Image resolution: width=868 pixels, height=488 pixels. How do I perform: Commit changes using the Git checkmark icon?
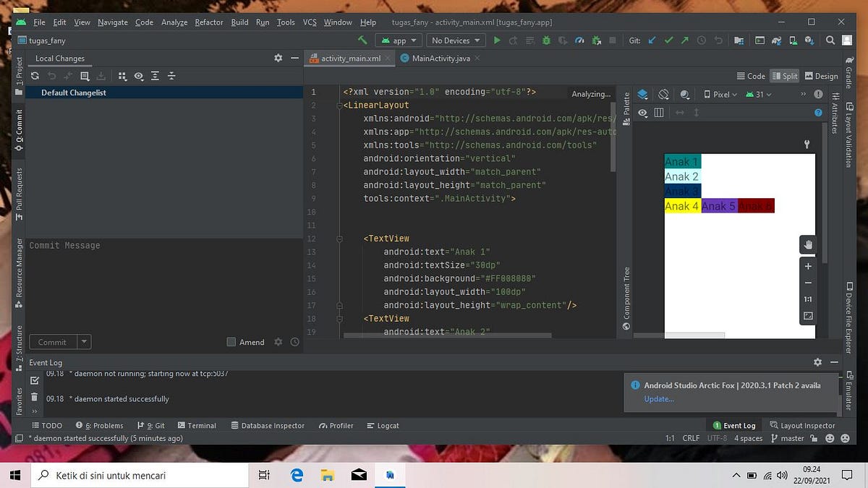pyautogui.click(x=667, y=40)
